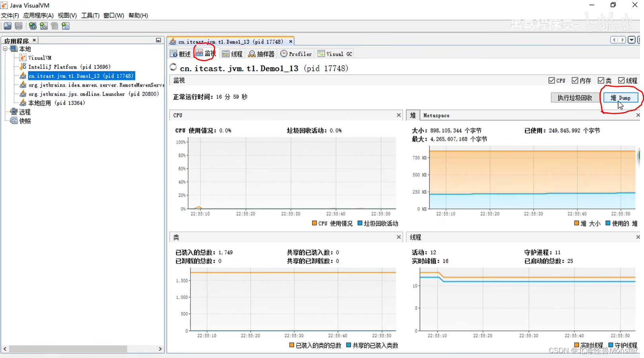The height and width of the screenshot is (358, 644).
Task: Select the 远程 tree node label
Action: [25, 112]
